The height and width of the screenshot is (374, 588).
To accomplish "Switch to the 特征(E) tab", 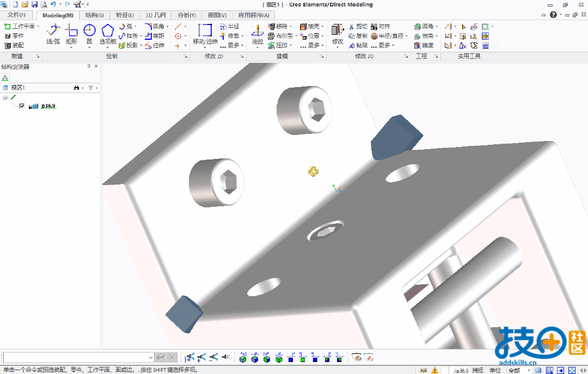I will [x=125, y=15].
